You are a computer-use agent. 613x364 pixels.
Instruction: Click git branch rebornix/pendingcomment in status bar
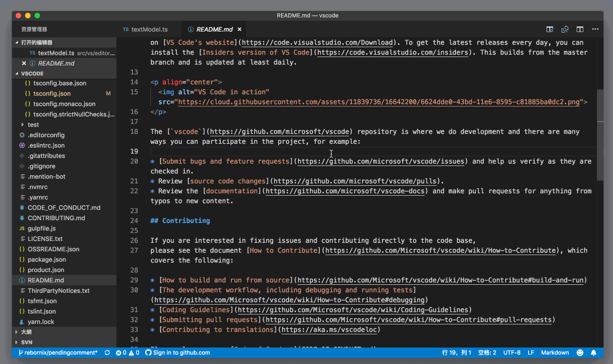coord(58,353)
